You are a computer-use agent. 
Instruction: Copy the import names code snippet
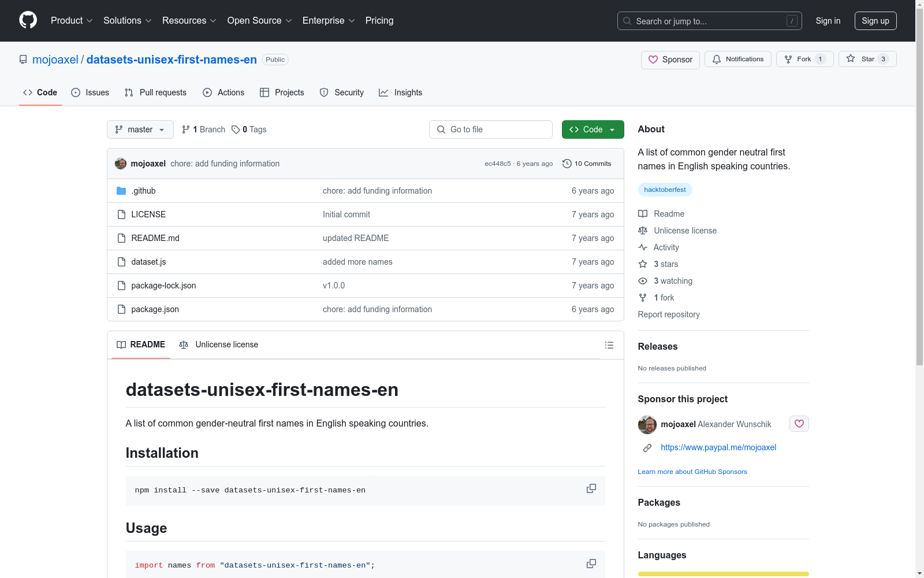591,564
